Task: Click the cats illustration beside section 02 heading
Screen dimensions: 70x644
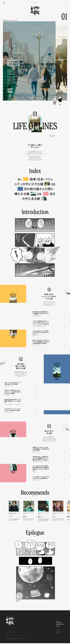Action: tap(4, 362)
